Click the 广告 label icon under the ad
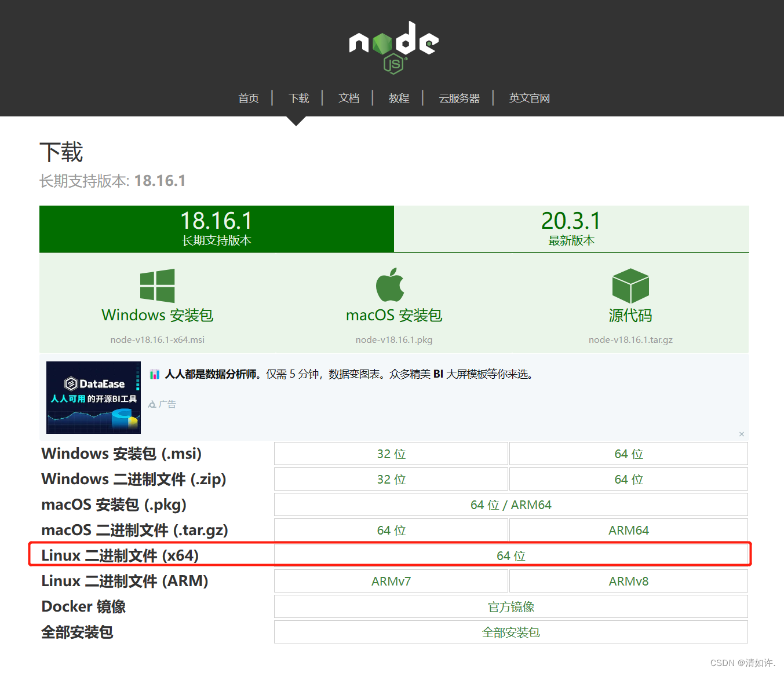 click(x=152, y=403)
